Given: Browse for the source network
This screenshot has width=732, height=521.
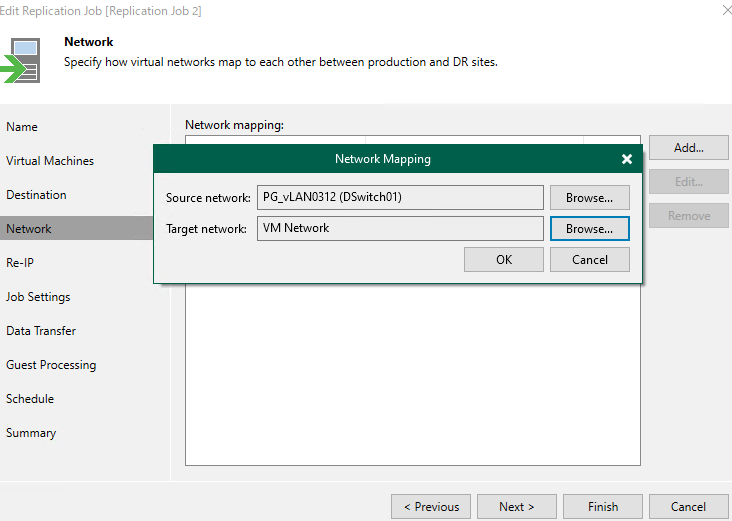Looking at the screenshot, I should click(x=590, y=197).
